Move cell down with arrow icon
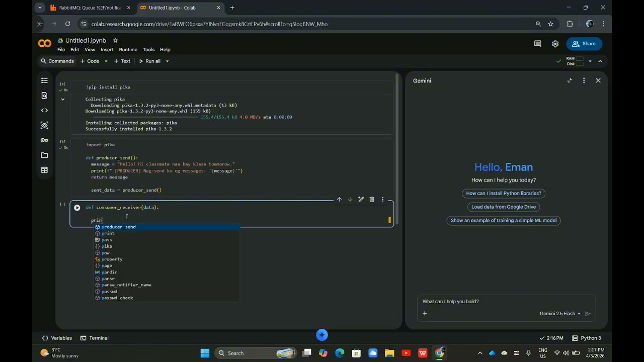This screenshot has width=644, height=362. tap(350, 200)
